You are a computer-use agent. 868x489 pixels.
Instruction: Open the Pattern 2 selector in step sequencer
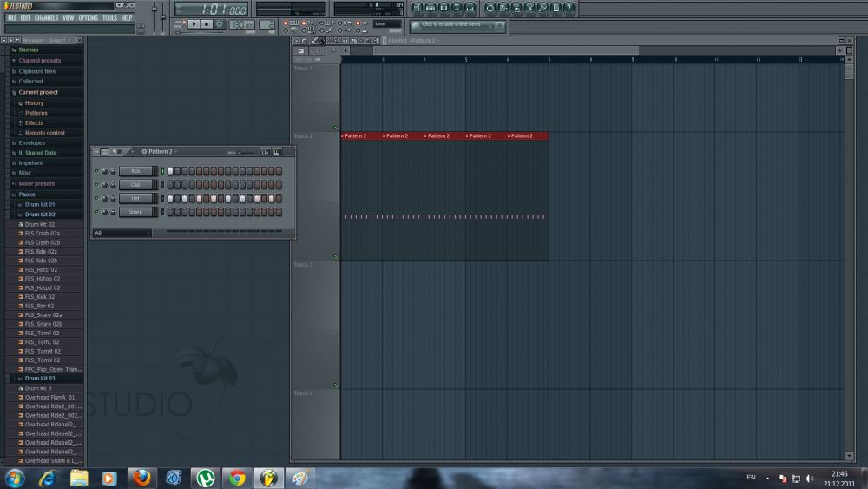[x=160, y=152]
